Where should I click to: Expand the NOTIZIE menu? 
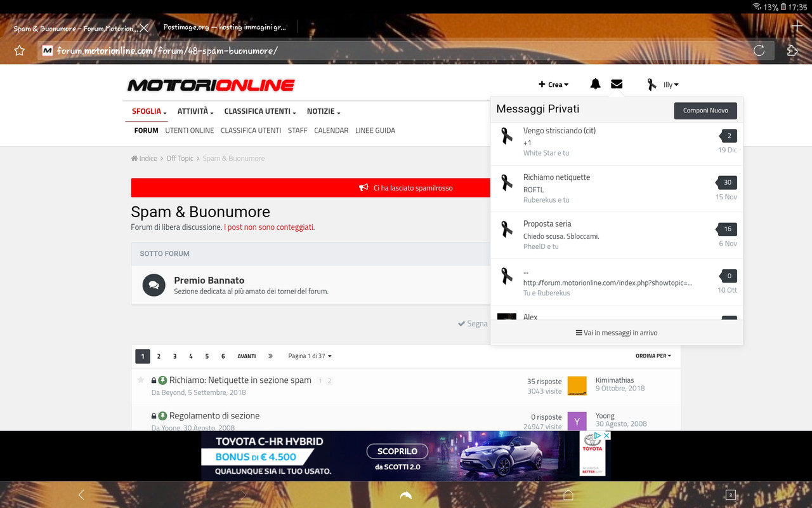click(x=324, y=111)
